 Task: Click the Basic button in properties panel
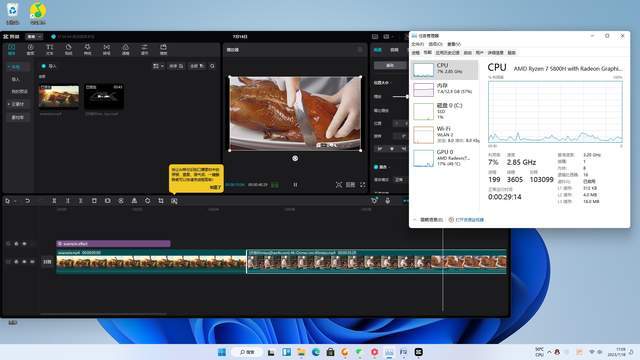390,65
